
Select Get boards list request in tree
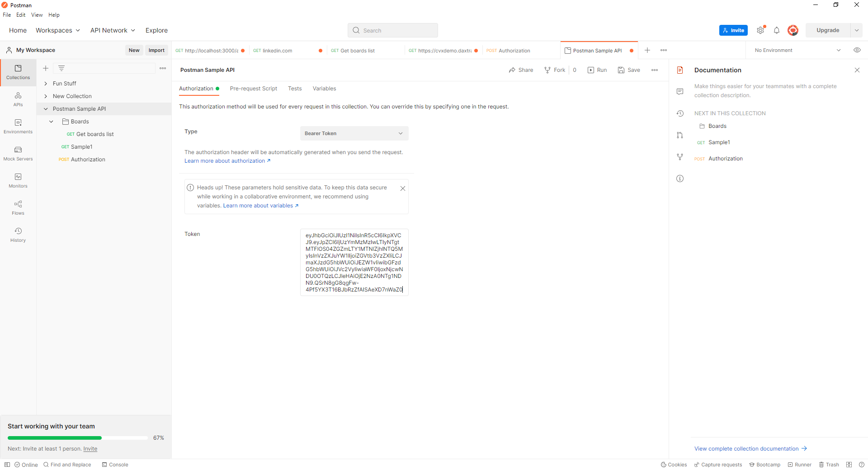95,134
